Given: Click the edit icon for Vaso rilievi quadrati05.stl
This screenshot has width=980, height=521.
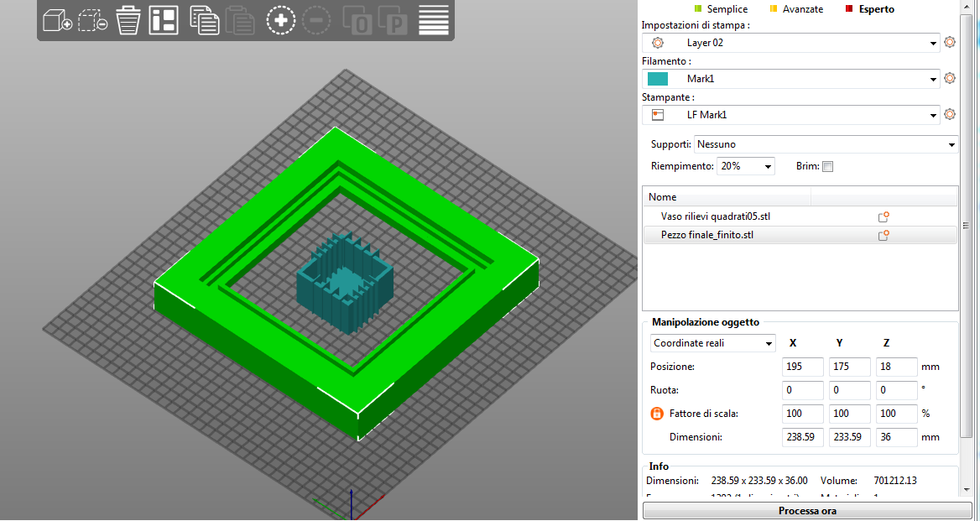Looking at the screenshot, I should 883,216.
